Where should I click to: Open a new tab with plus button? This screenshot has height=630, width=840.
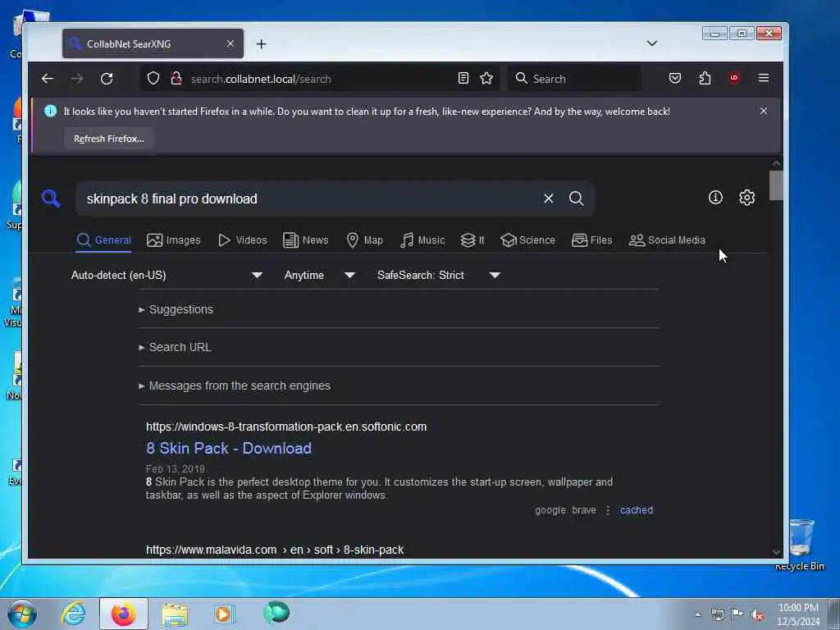point(262,44)
